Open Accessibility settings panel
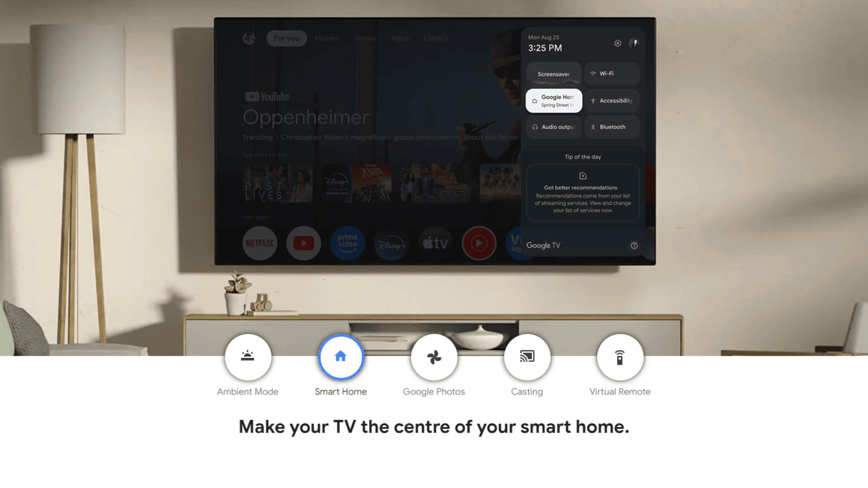Screen dimensions: 868x488 click(x=610, y=100)
